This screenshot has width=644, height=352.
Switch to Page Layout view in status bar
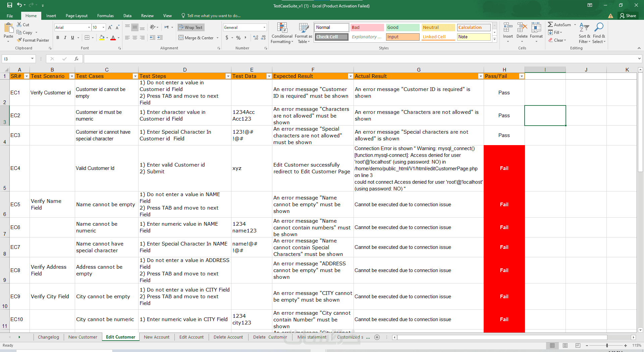pyautogui.click(x=565, y=345)
